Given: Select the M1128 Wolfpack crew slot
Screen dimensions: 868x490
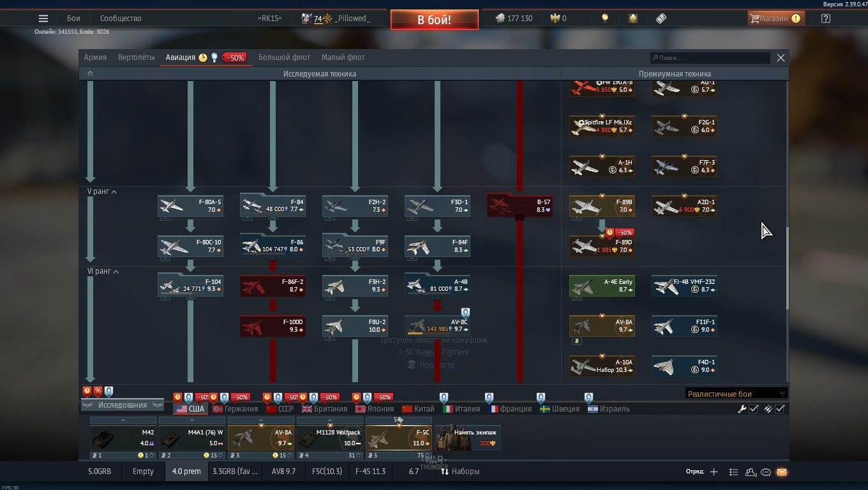Looking at the screenshot, I should pos(330,438).
